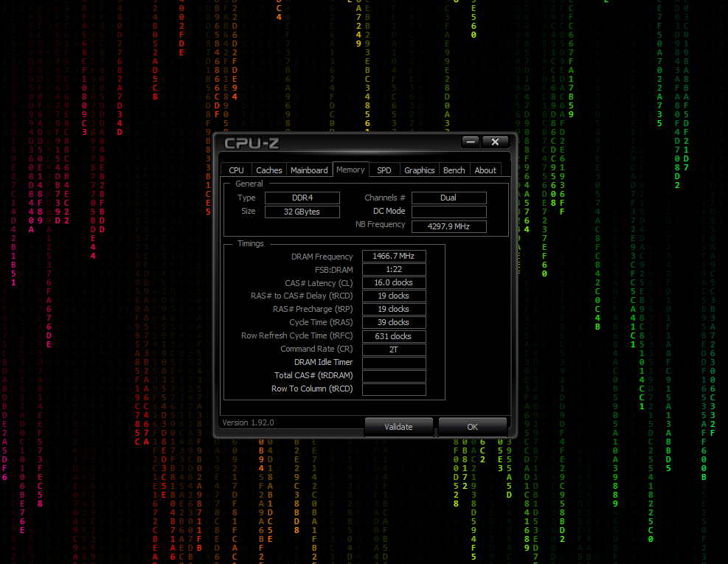Click the Command Rate value 2T
Screen dimensions: 728x564
tap(394, 349)
